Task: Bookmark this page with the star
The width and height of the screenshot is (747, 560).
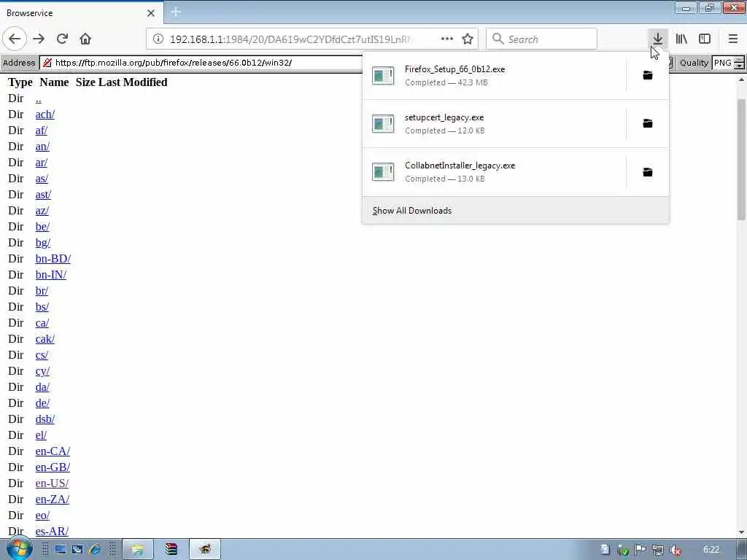Action: click(x=468, y=39)
